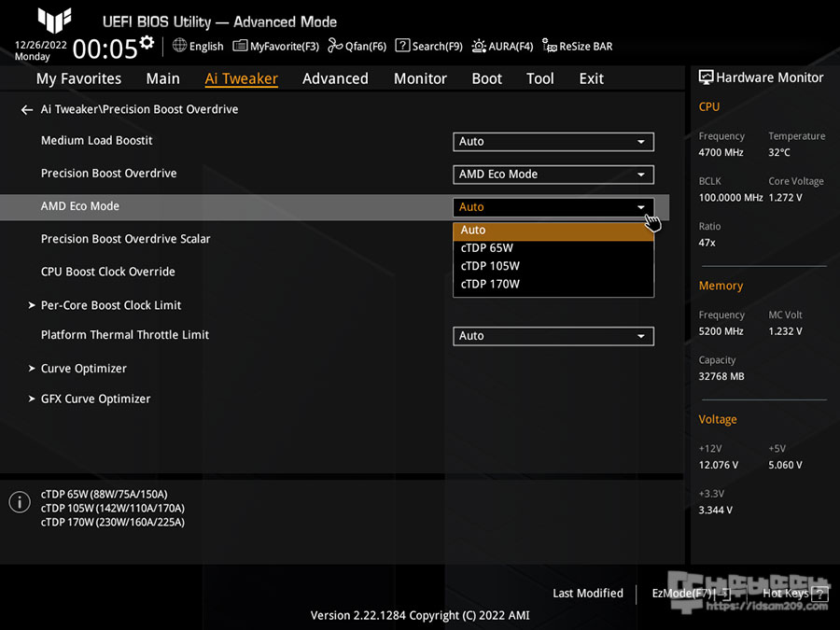Viewport: 840px width, 630px height.
Task: Select the Ai Tweaker tab
Action: [x=241, y=78]
